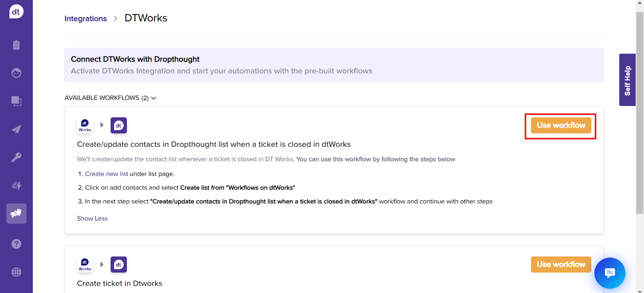Open the chat bubble widget
The image size is (644, 293).
click(x=609, y=273)
